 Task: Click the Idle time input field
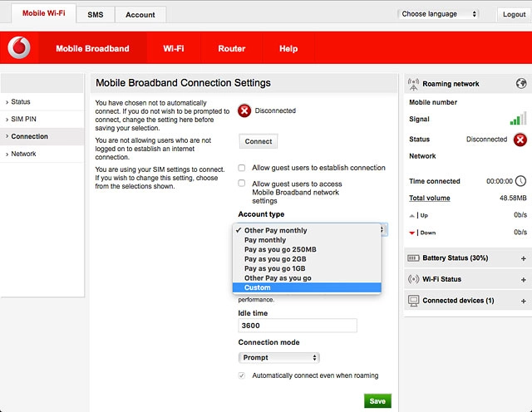click(297, 326)
